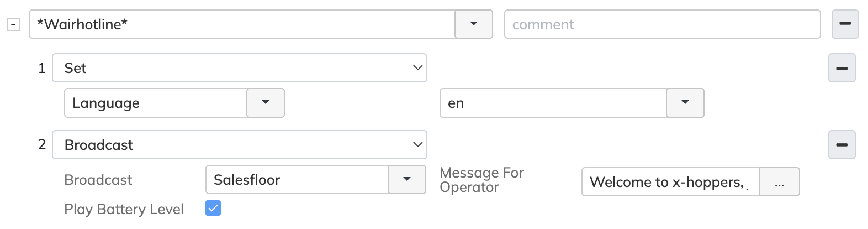Open the Salesfloor broadcast group dropdown arrow
868x229 pixels.
(x=406, y=180)
